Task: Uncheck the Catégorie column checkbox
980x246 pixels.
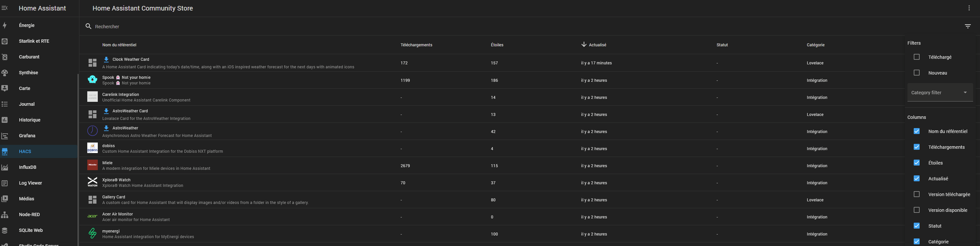Action: pyautogui.click(x=916, y=241)
